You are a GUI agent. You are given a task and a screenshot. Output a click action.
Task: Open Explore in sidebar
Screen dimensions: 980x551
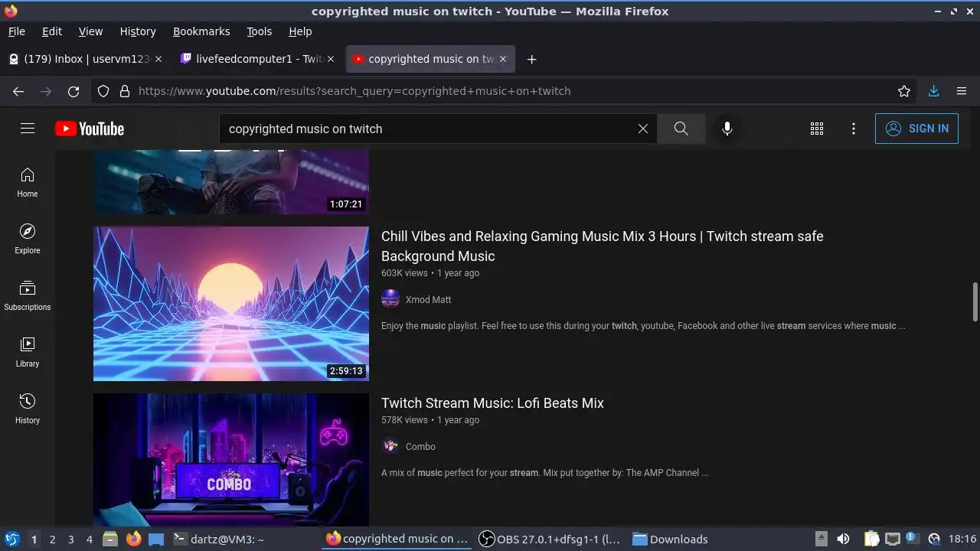pyautogui.click(x=28, y=240)
